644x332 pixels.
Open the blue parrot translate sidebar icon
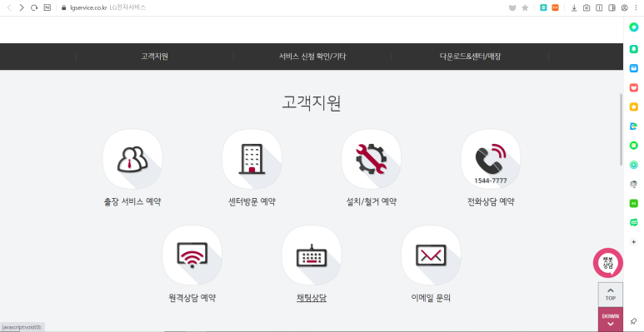pos(634,126)
